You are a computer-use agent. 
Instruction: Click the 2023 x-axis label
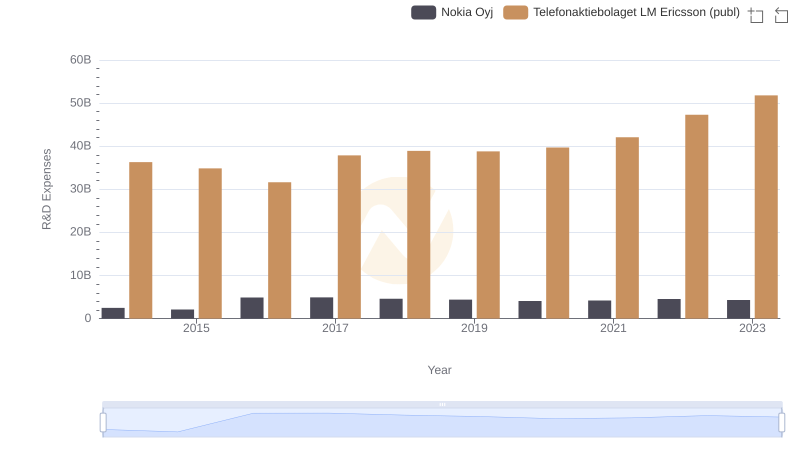click(x=752, y=328)
